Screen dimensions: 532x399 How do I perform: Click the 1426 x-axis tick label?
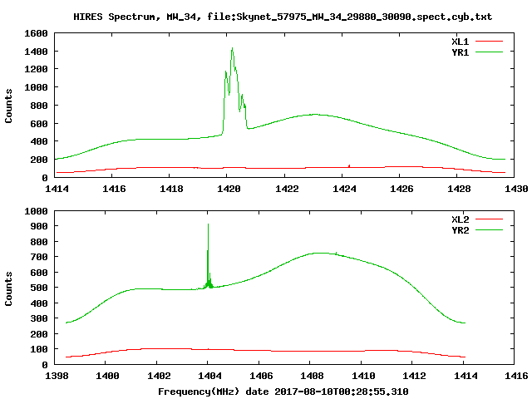pos(401,189)
